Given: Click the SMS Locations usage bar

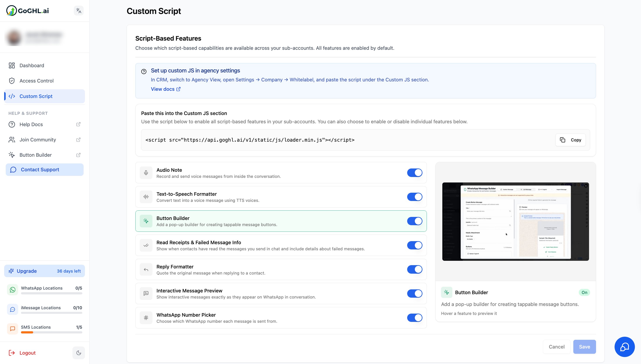Looking at the screenshot, I should coord(52,333).
